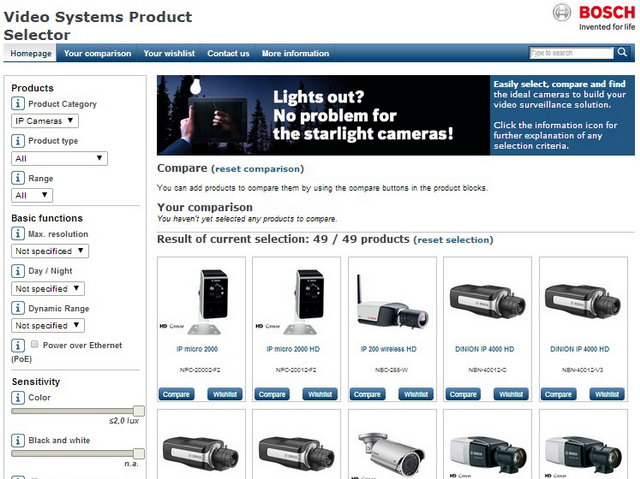Click the NBC-265-W model number

(391, 370)
